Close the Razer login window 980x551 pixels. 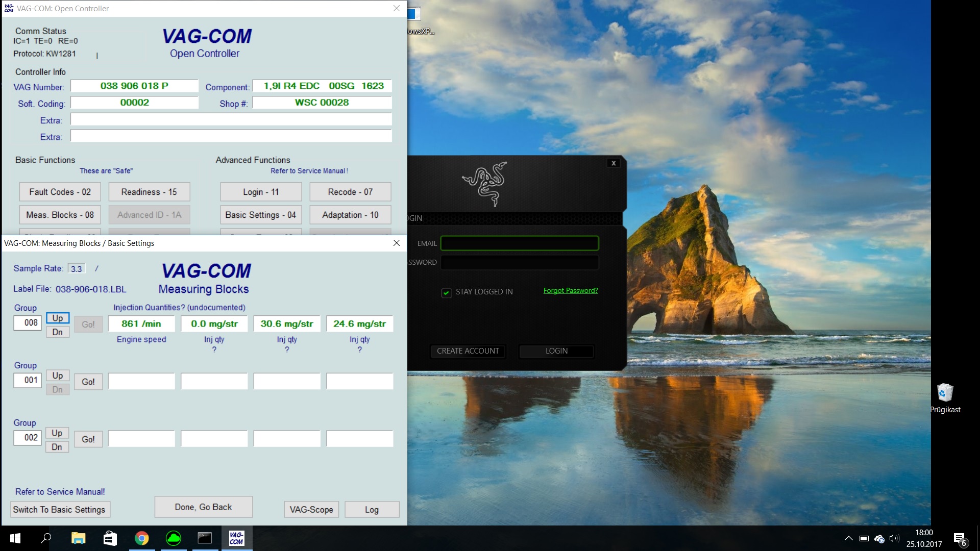coord(614,163)
